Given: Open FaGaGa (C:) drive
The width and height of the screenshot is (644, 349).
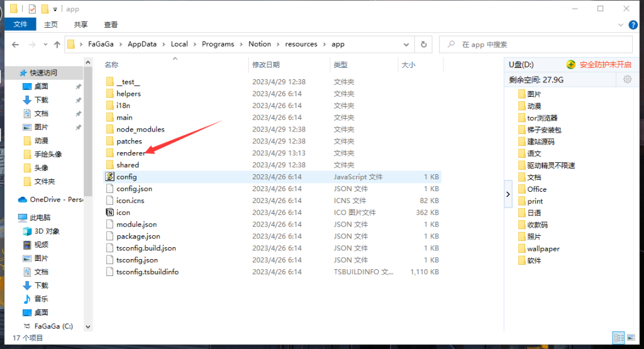Looking at the screenshot, I should (53, 326).
